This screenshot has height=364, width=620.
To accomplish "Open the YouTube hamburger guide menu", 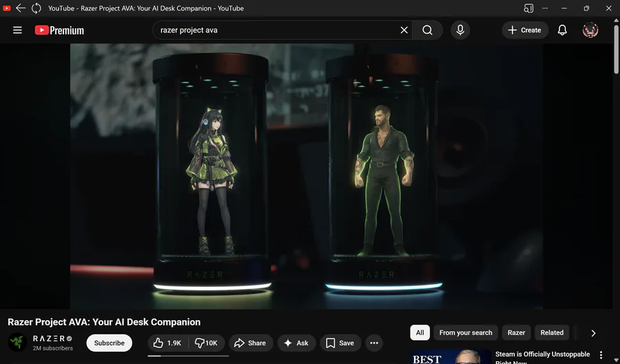I will point(17,30).
